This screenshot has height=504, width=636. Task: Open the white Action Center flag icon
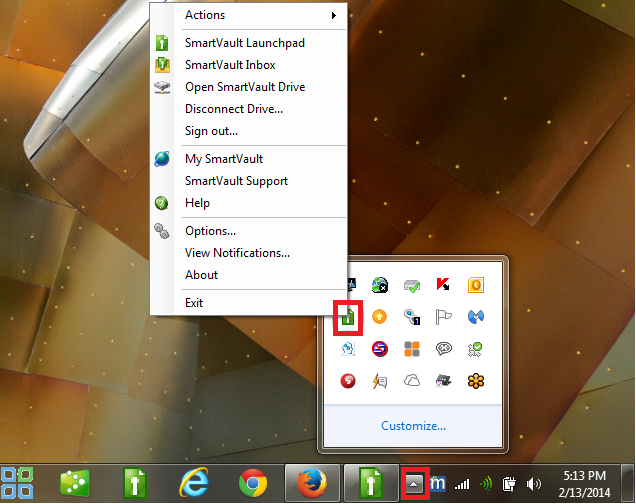(x=443, y=317)
